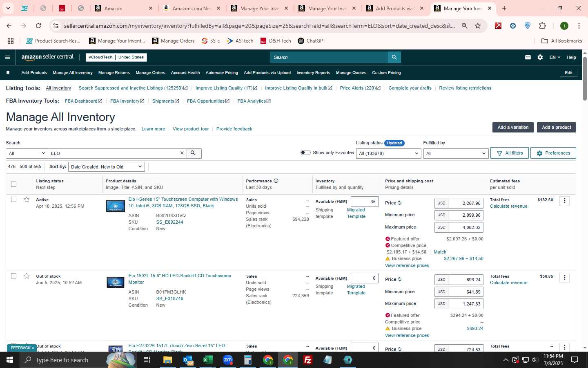The height and width of the screenshot is (368, 588).
Task: Open FileZilla from the taskbar
Action: [308, 360]
